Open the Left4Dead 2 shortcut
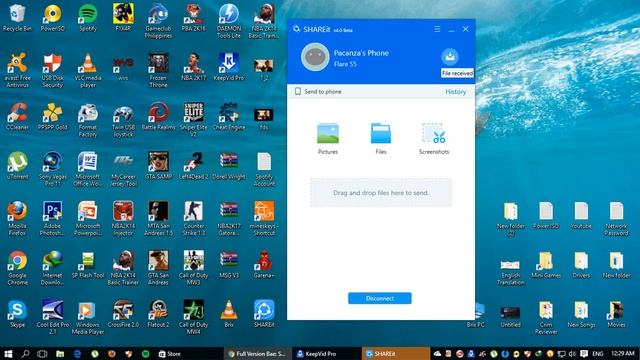 [193, 166]
